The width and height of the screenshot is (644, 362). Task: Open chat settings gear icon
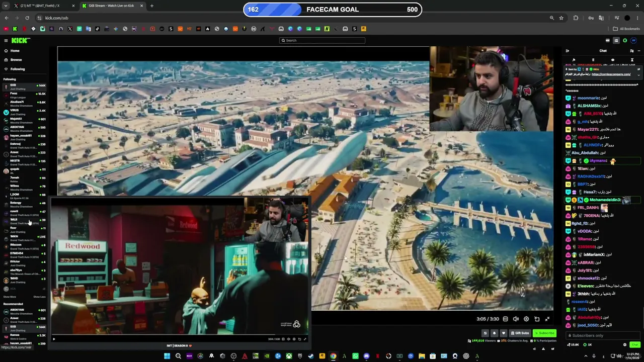625,345
